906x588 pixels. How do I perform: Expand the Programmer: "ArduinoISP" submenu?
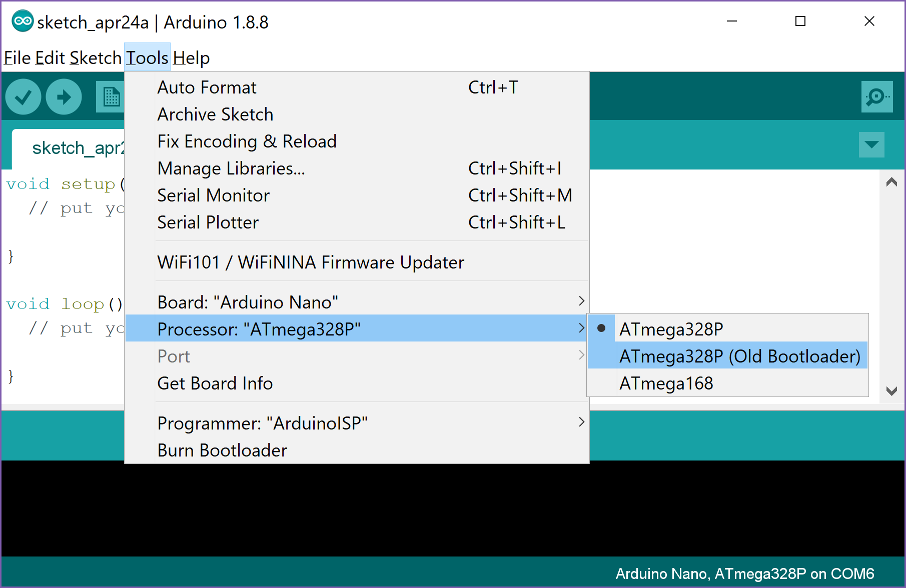coord(357,423)
